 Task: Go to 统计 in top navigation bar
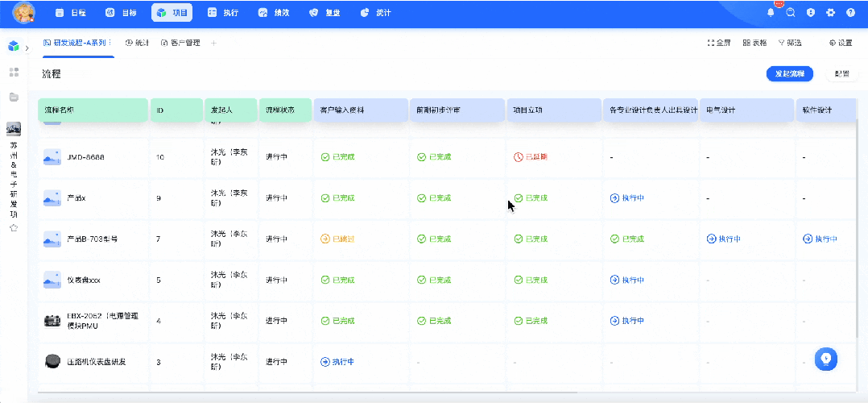coord(376,12)
